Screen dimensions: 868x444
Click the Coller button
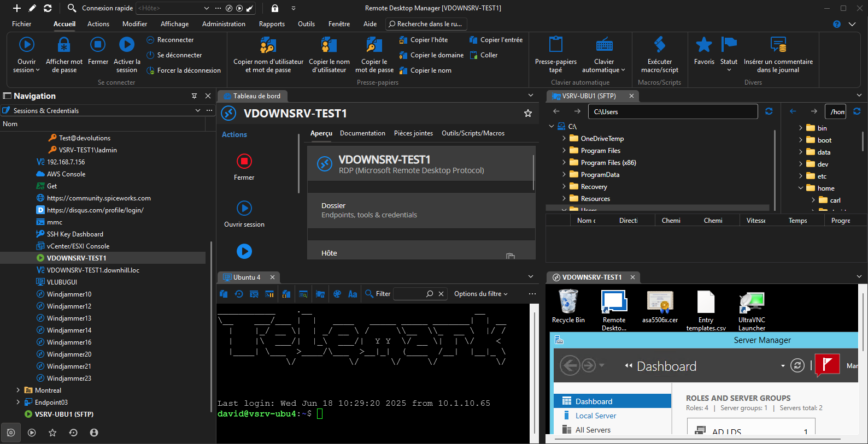tap(483, 55)
